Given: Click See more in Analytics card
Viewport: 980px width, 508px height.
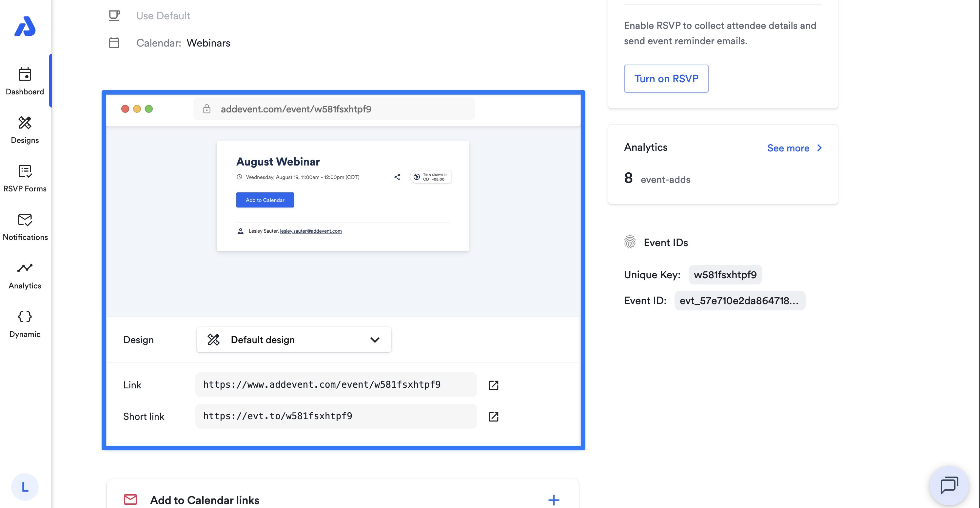Looking at the screenshot, I should point(788,148).
